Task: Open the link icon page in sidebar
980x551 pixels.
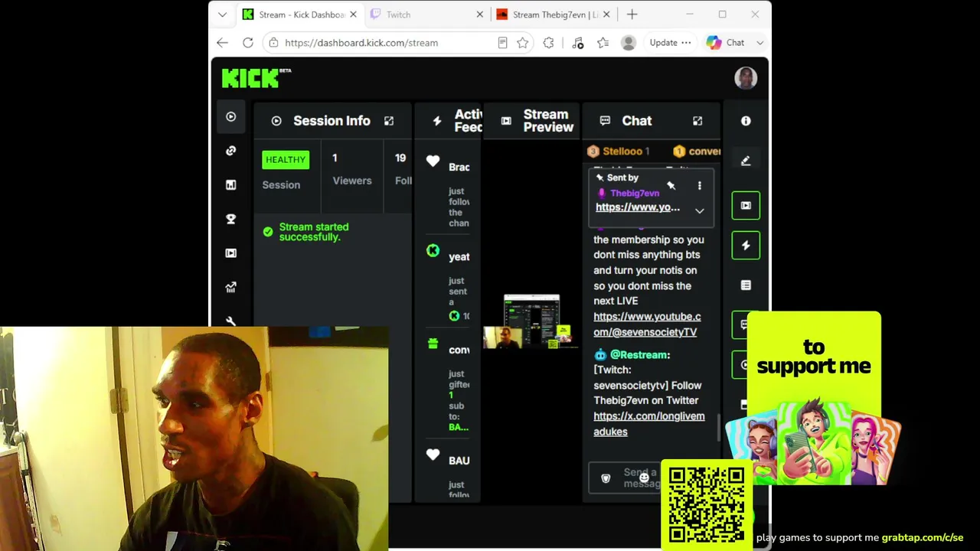Action: tap(230, 151)
